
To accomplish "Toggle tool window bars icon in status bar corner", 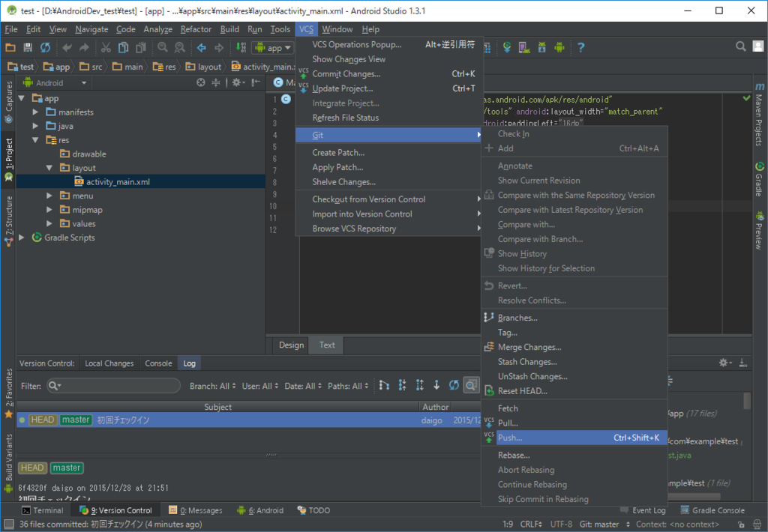I will pos(9,525).
